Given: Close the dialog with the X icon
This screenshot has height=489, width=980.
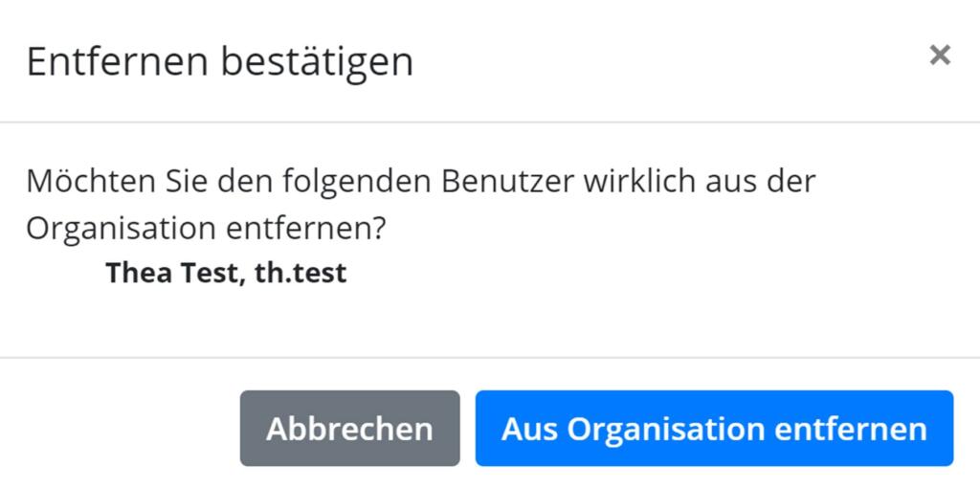Looking at the screenshot, I should (940, 56).
